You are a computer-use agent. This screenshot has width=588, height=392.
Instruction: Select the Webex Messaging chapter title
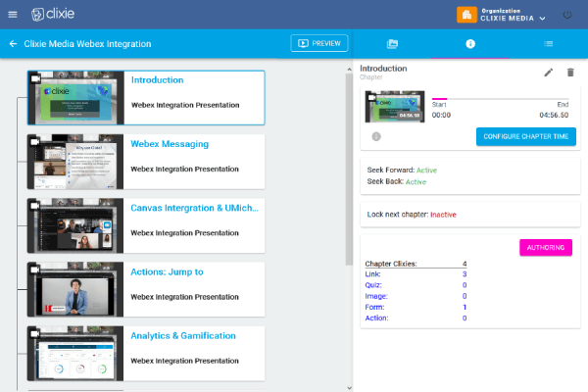pyautogui.click(x=170, y=144)
